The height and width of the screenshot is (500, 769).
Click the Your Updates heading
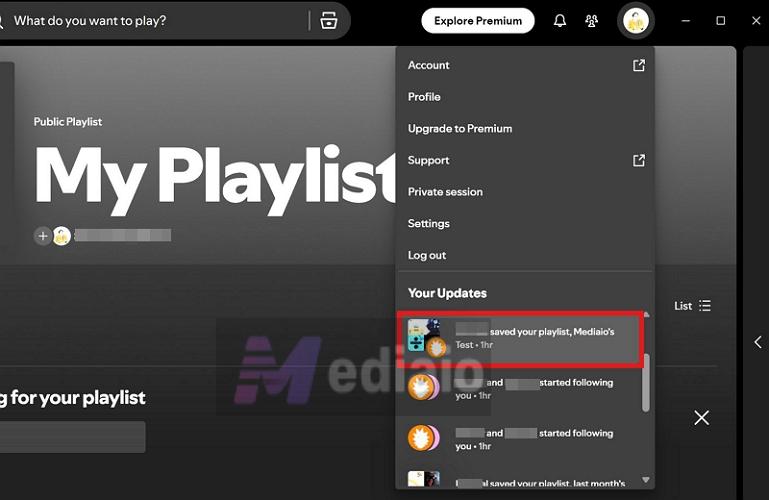coord(447,293)
